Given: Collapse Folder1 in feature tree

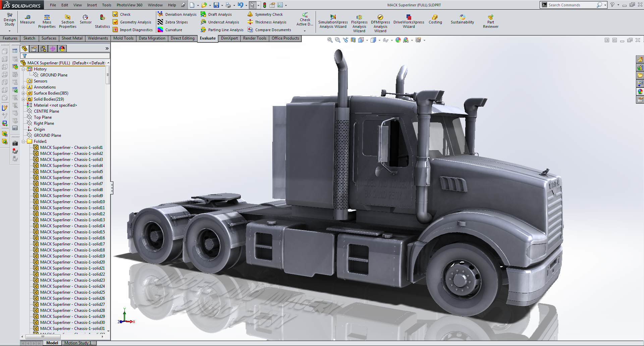Looking at the screenshot, I should (x=23, y=141).
